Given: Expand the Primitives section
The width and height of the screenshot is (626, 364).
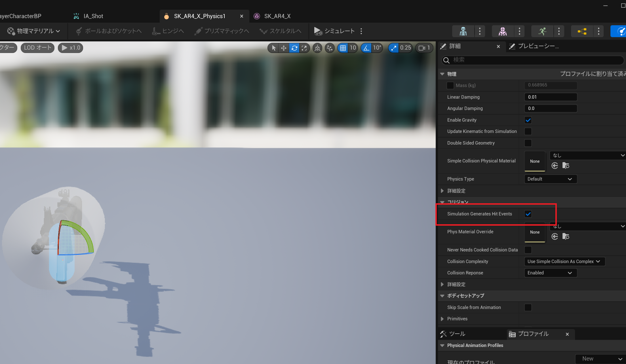Looking at the screenshot, I should tap(442, 319).
